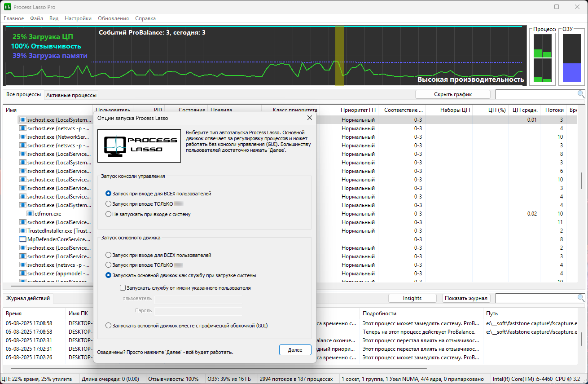This screenshot has height=384, width=588.
Task: Click status bar '2994 потоков в 187 процессах'
Action: click(296, 379)
